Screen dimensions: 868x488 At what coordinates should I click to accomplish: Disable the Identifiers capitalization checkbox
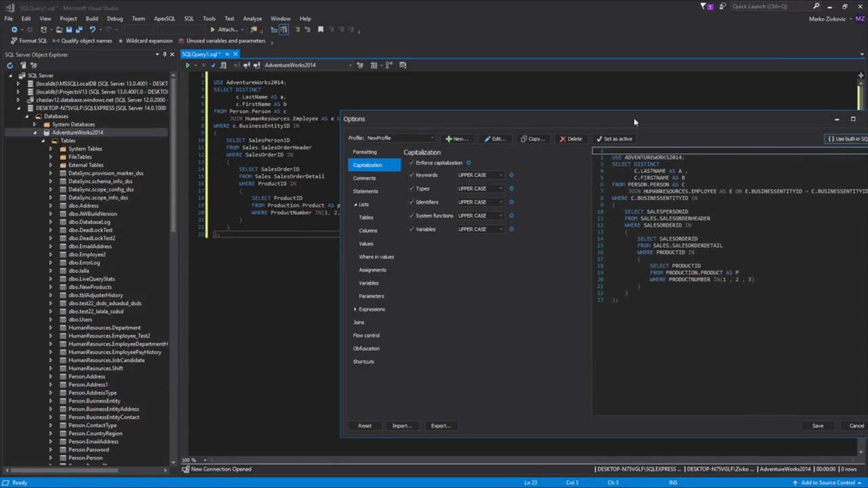point(412,202)
